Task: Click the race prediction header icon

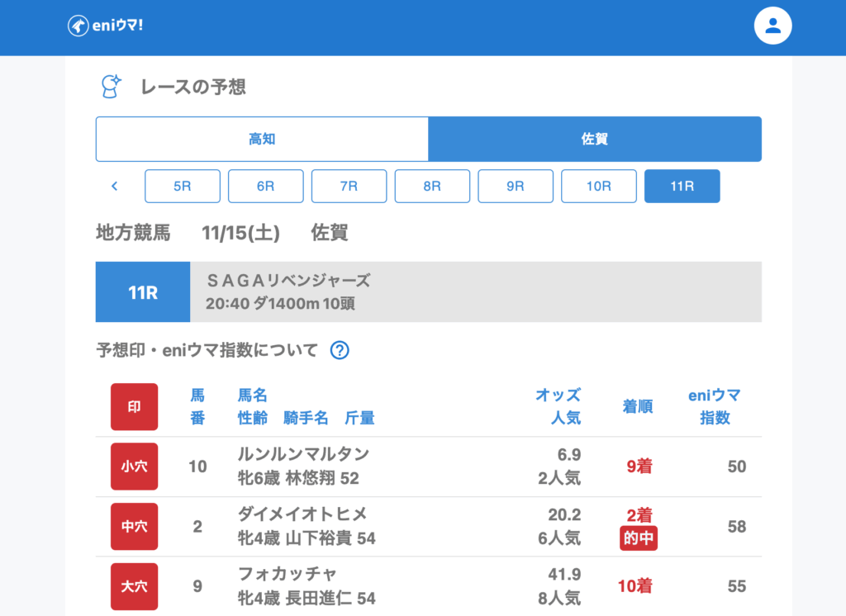Action: (x=111, y=86)
